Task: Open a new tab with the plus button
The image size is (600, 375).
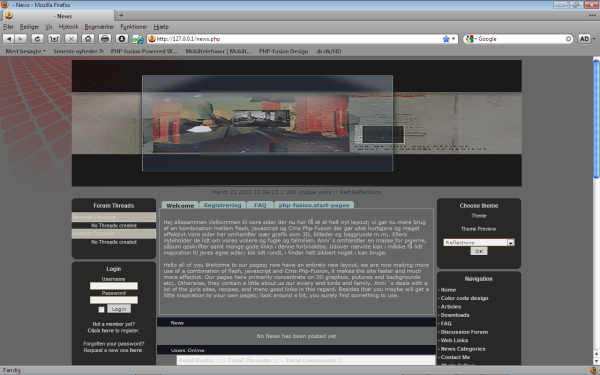Action: click(121, 15)
